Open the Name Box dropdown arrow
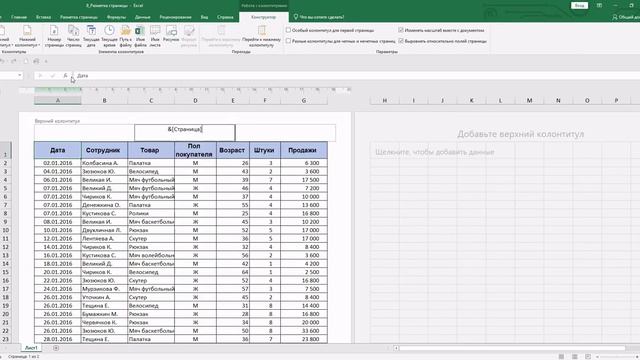640x360 pixels. point(20,76)
